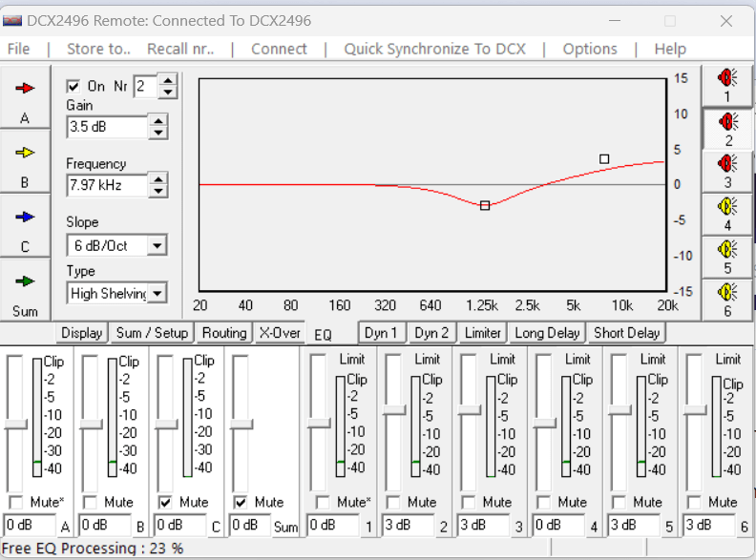Click output 2 gain fader handle
This screenshot has width=756, height=560.
tap(394, 410)
